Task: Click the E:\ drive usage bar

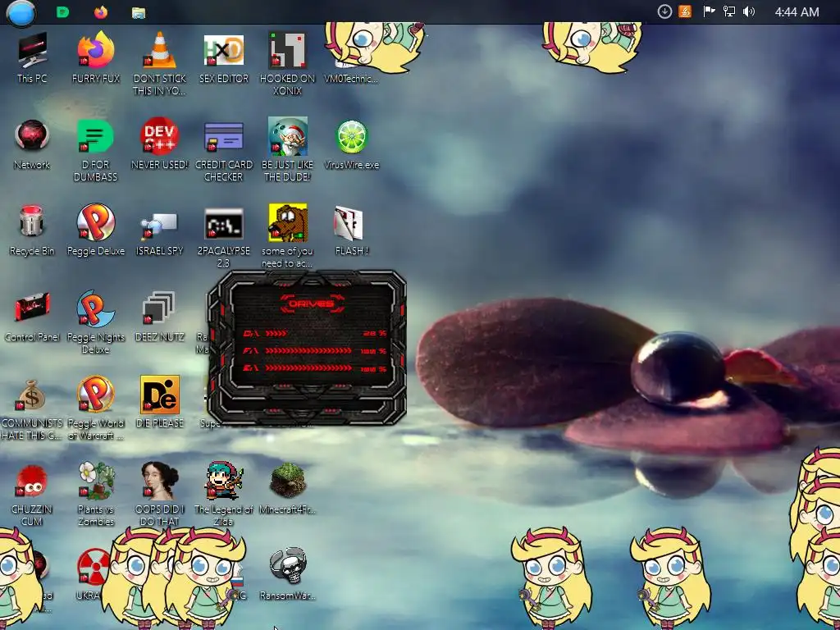Action: pyautogui.click(x=308, y=368)
